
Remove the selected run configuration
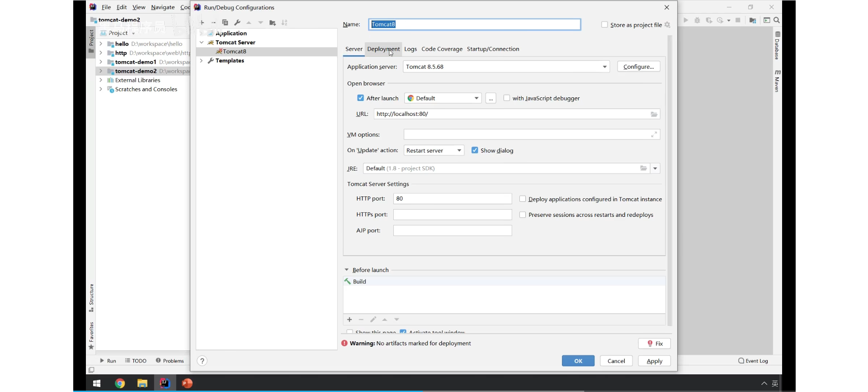click(x=213, y=23)
